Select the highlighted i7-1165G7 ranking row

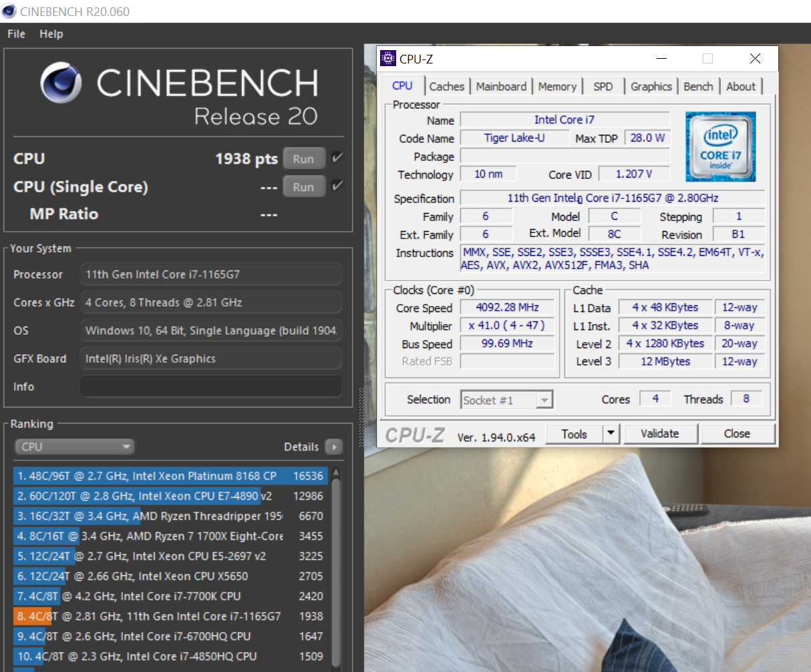click(x=170, y=617)
